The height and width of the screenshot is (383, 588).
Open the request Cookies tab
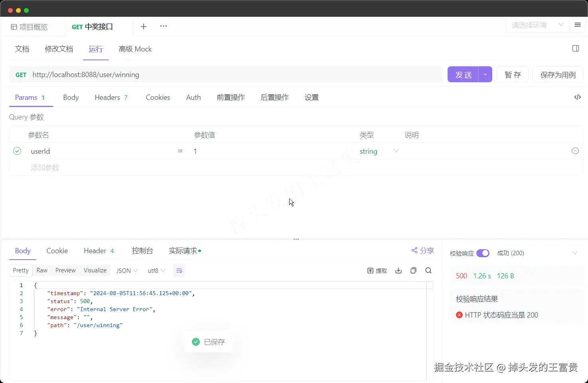[x=158, y=97]
